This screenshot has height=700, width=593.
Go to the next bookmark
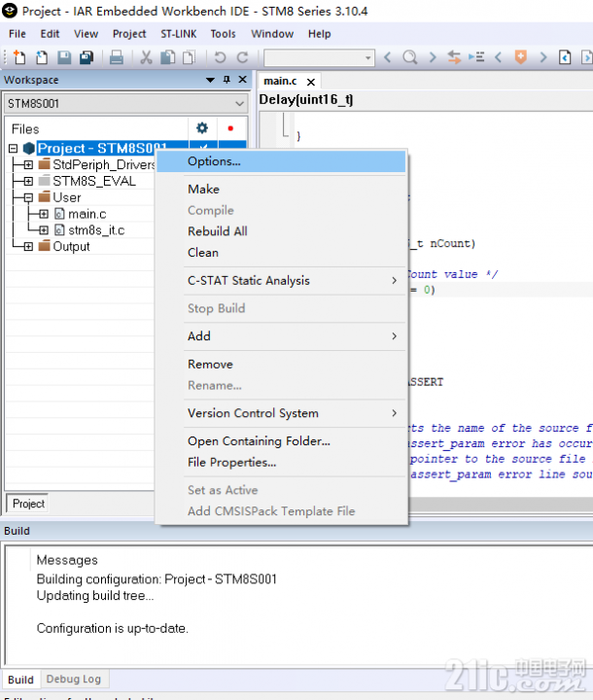pyautogui.click(x=543, y=57)
